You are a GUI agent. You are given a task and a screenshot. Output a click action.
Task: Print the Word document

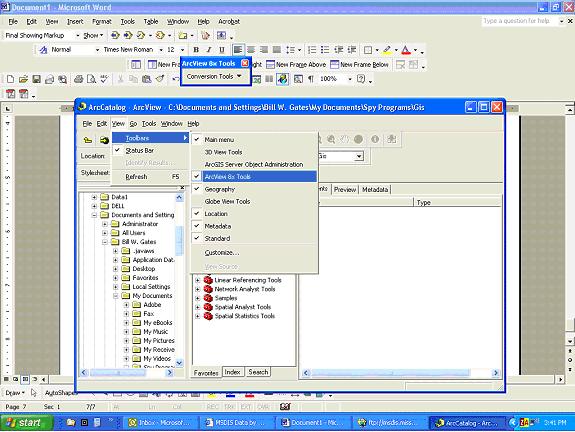(78, 79)
